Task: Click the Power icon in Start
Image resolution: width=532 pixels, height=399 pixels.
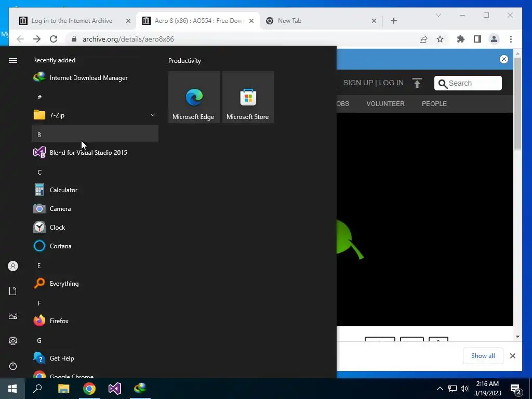Action: (x=13, y=366)
